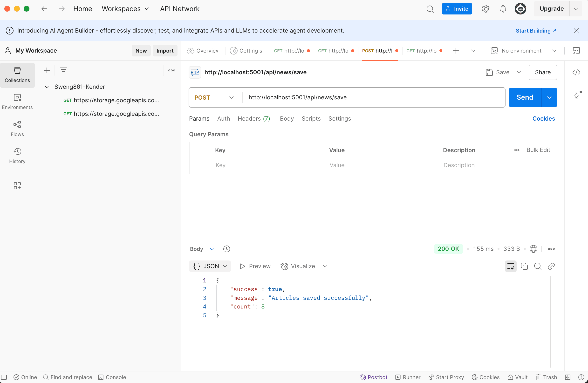Open the response Body dropdown
This screenshot has width=588, height=383.
click(202, 249)
